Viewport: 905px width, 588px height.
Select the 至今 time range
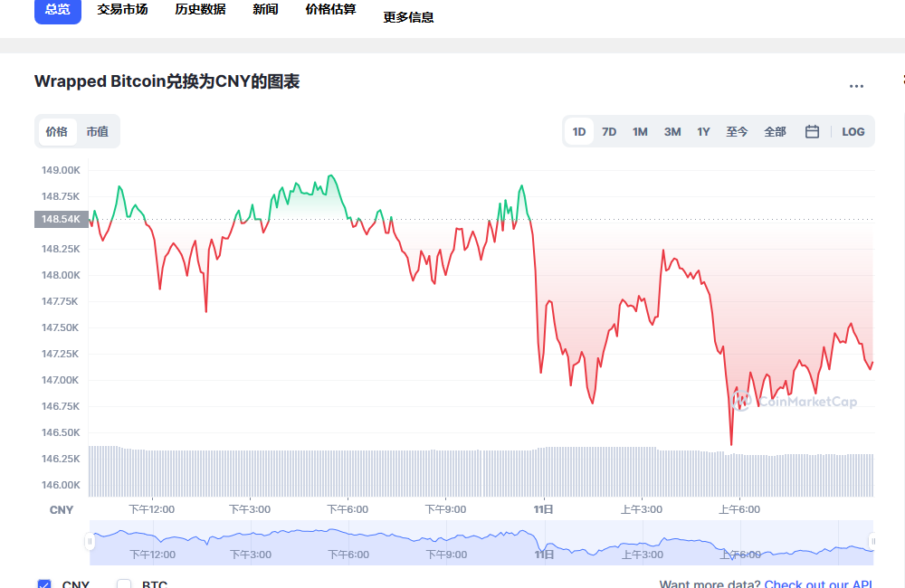[x=737, y=131]
